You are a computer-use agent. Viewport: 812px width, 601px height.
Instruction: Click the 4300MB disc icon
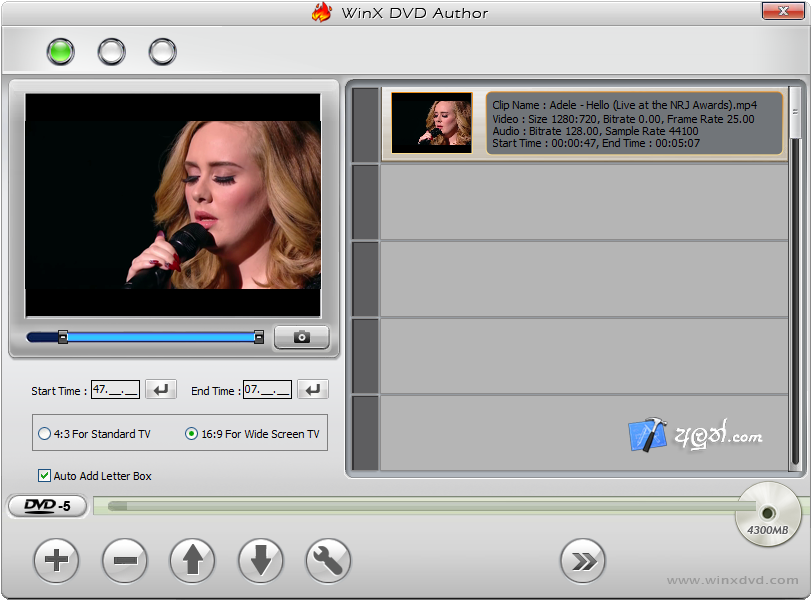point(768,514)
